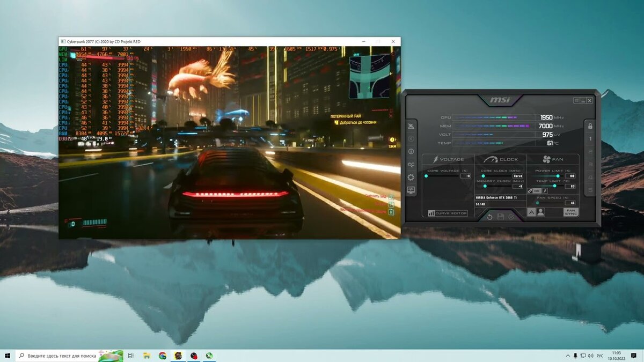Click the NVIDIA GeForce RTX 3060 Ti label
Image resolution: width=644 pixels, height=362 pixels.
tap(496, 197)
